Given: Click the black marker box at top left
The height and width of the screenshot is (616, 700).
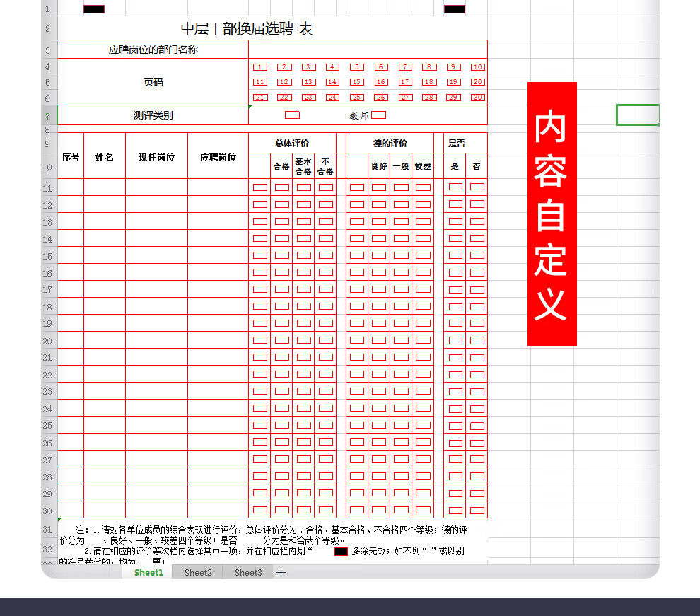Looking at the screenshot, I should pyautogui.click(x=94, y=9).
